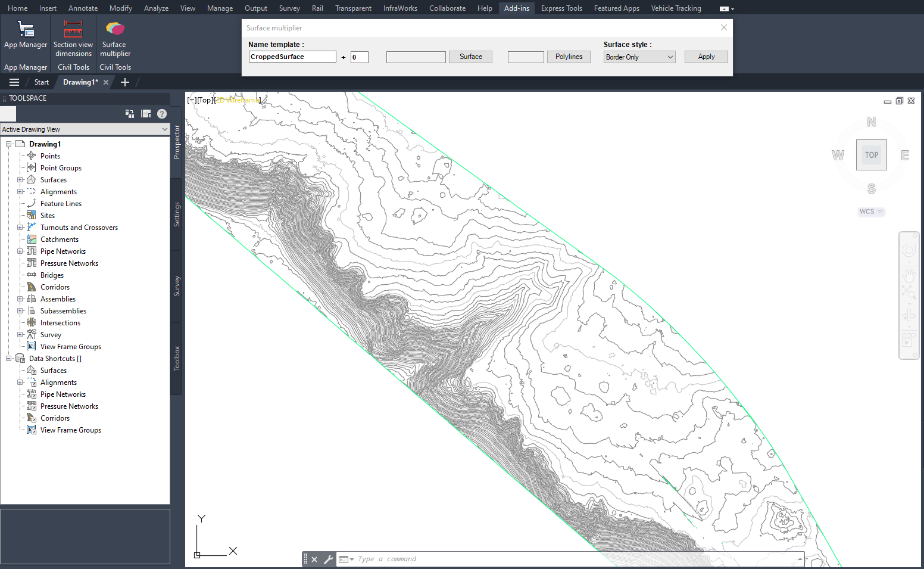
Task: Switch to the Analyze ribbon tab
Action: 156,8
